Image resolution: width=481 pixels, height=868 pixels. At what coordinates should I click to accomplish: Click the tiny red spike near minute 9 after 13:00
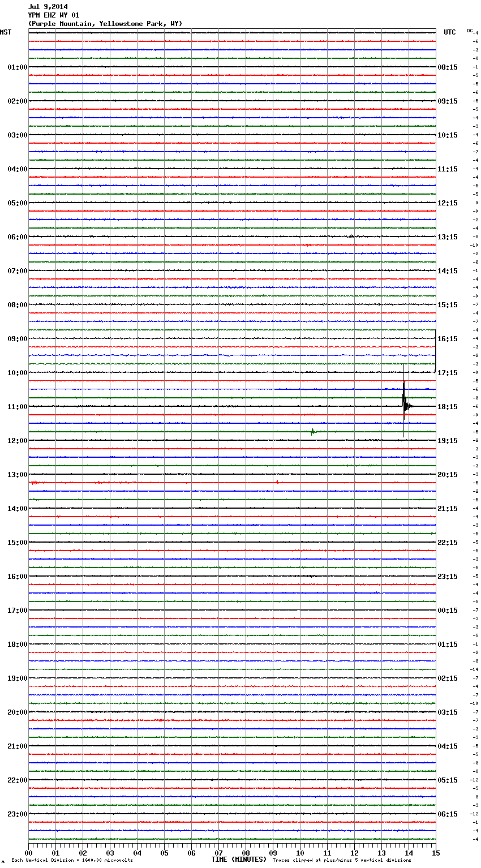coord(277,482)
